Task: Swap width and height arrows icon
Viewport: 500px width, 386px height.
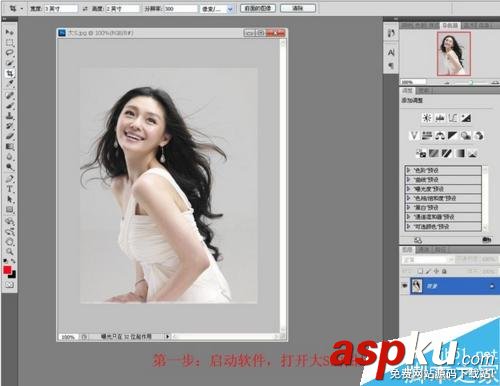Action: [x=85, y=9]
